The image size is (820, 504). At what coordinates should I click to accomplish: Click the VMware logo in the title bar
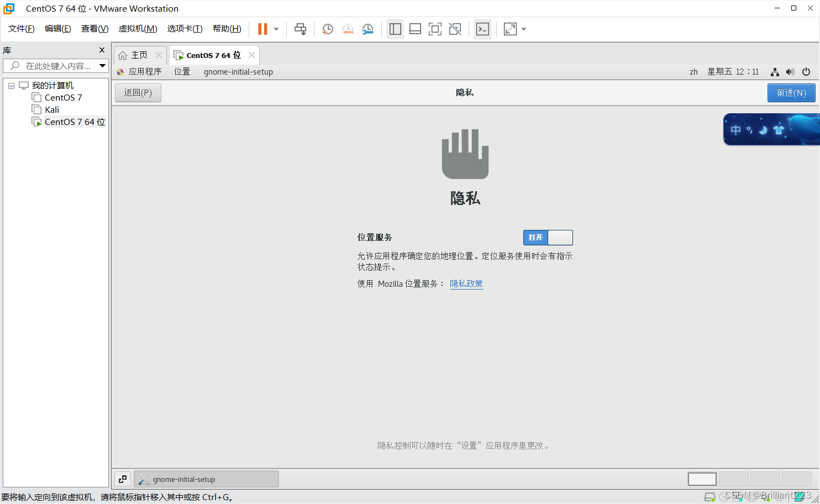(9, 8)
